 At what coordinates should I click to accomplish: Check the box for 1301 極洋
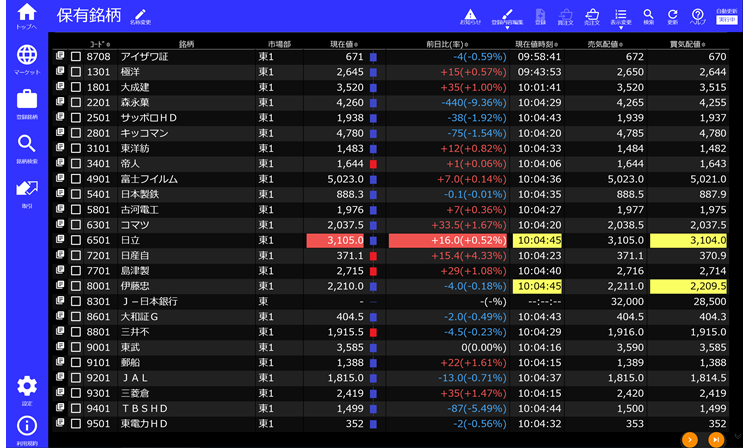[76, 72]
